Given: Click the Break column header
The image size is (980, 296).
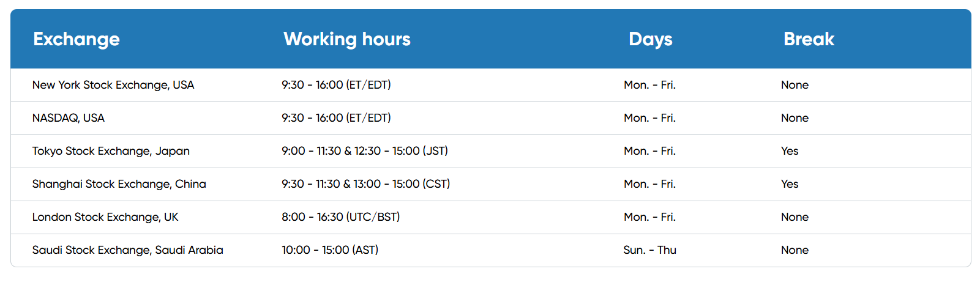Looking at the screenshot, I should (x=809, y=39).
